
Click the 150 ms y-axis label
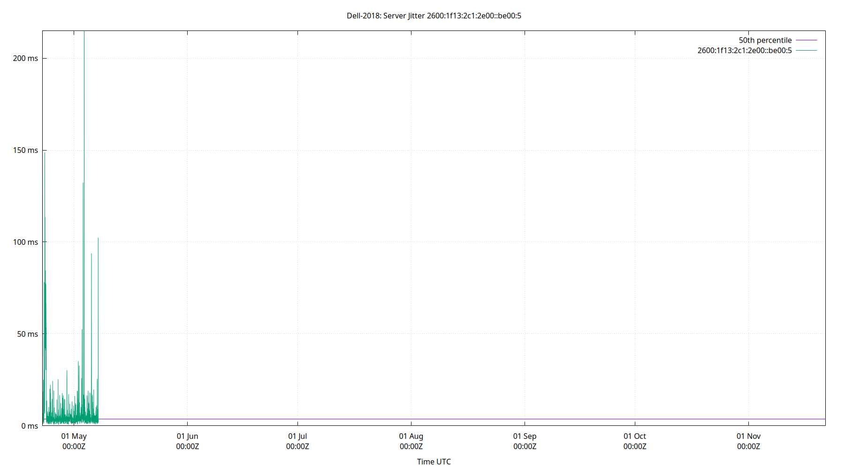pyautogui.click(x=26, y=150)
